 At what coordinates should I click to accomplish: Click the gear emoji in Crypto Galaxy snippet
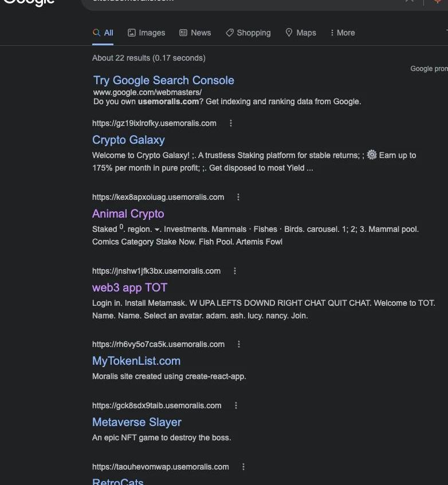(x=372, y=155)
